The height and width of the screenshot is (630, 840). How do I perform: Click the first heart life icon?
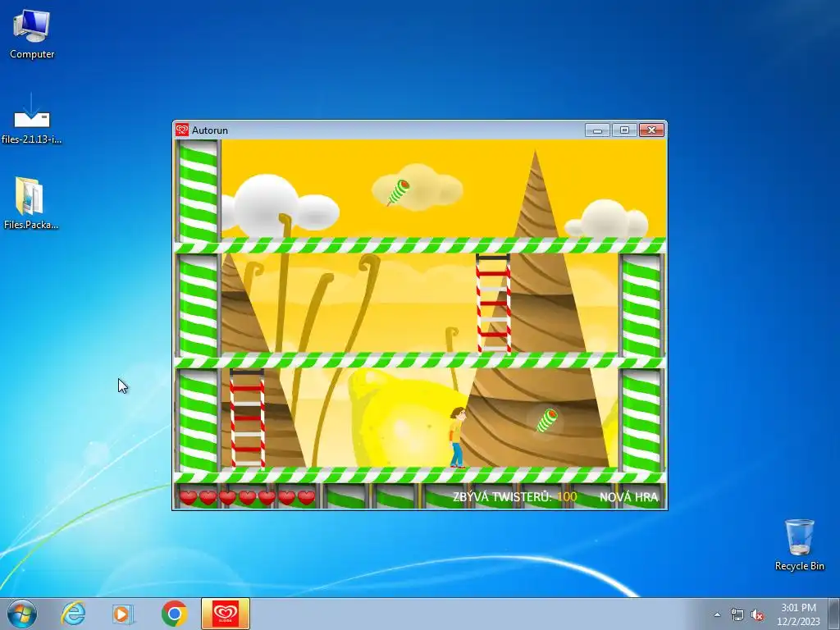tap(188, 498)
